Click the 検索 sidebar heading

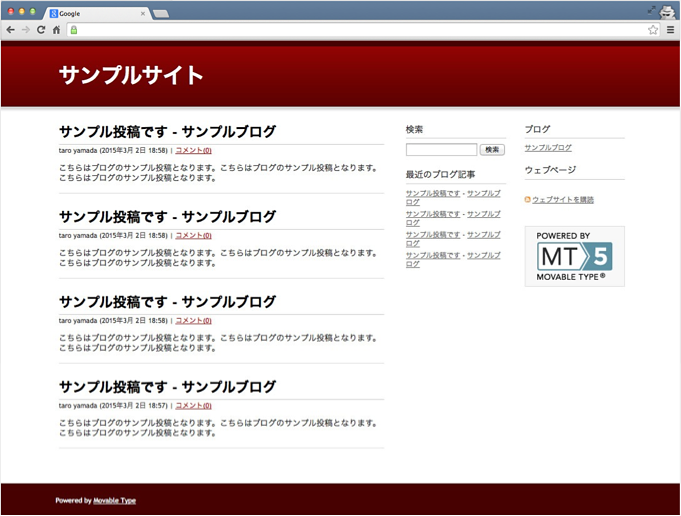(414, 129)
